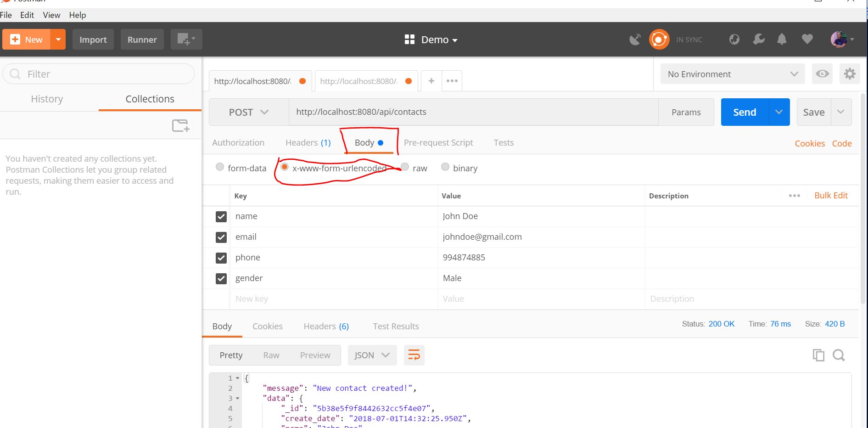Click the Bulk Edit link
Viewport: 868px width, 428px height.
coord(831,196)
